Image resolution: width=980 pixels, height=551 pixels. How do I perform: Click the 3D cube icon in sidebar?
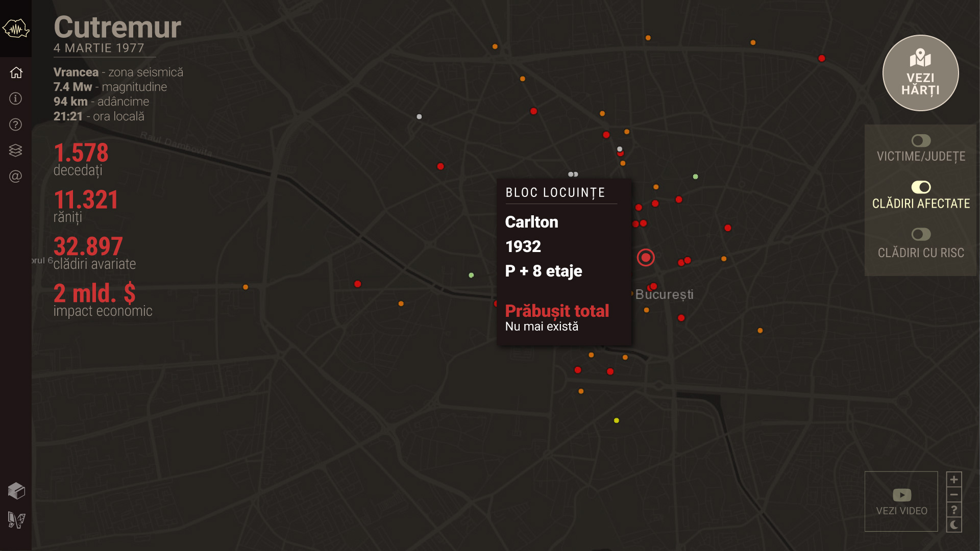(x=16, y=491)
